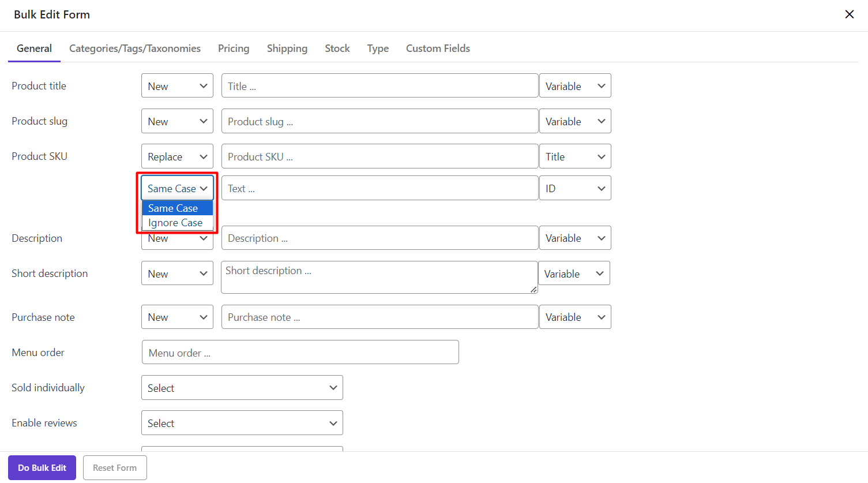Viewport: 868px width, 483px height.
Task: Open the ID variable dropdown
Action: 575,188
